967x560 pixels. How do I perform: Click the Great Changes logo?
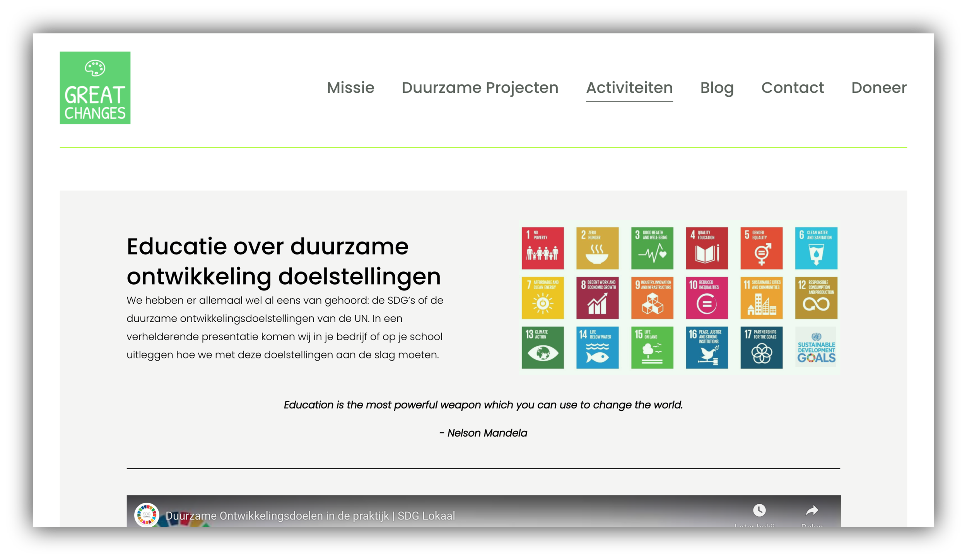(x=95, y=88)
